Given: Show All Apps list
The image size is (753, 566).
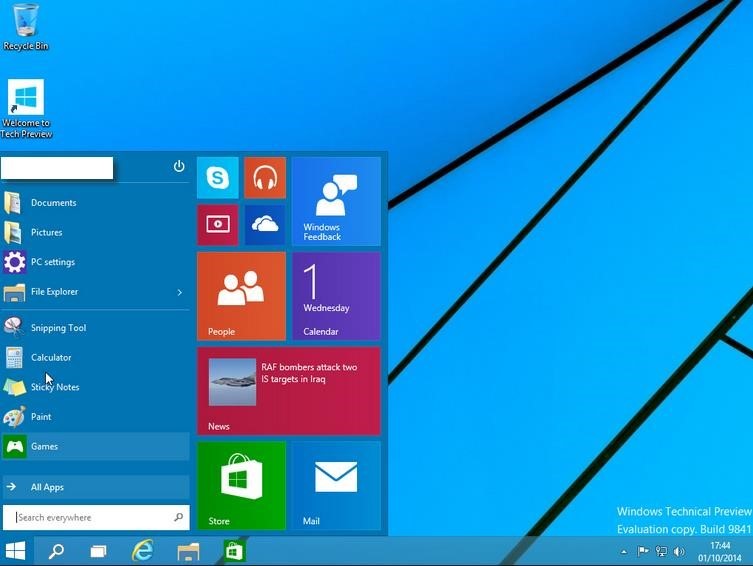Looking at the screenshot, I should pos(96,487).
